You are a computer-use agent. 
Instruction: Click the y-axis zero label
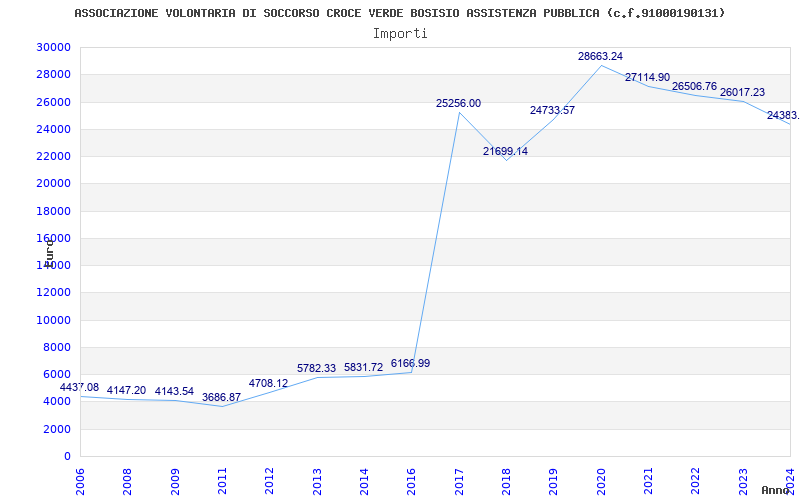tap(67, 457)
